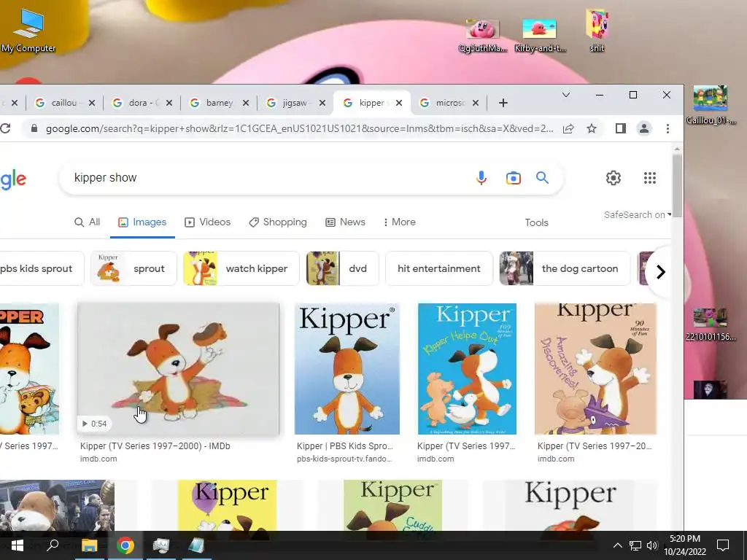Image resolution: width=747 pixels, height=560 pixels.
Task: Open the Google apps grid
Action: click(650, 178)
